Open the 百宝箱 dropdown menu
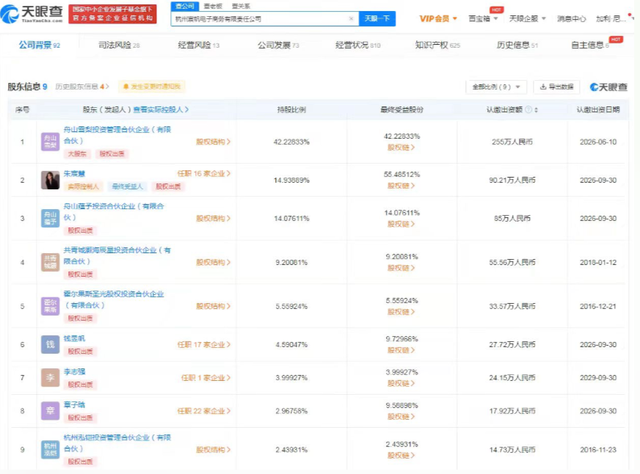The width and height of the screenshot is (640, 474). point(483,19)
